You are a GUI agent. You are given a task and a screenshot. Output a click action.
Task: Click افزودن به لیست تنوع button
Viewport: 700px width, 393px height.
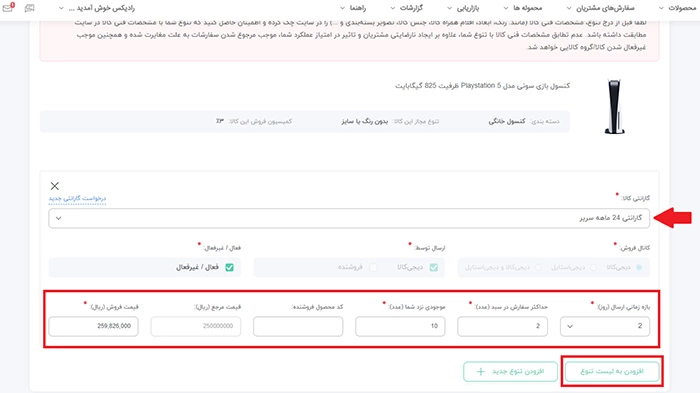point(612,372)
